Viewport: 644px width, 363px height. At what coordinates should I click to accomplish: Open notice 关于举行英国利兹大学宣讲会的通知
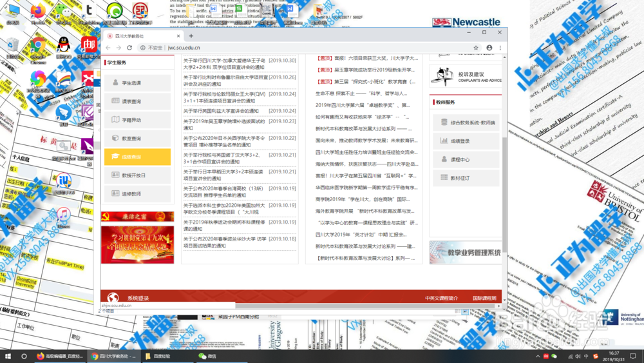pyautogui.click(x=221, y=111)
